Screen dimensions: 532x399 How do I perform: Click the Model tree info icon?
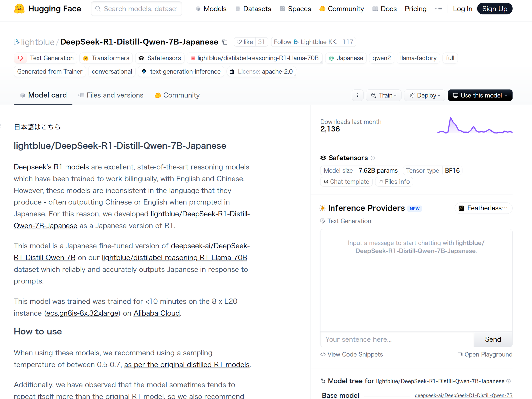click(x=508, y=381)
